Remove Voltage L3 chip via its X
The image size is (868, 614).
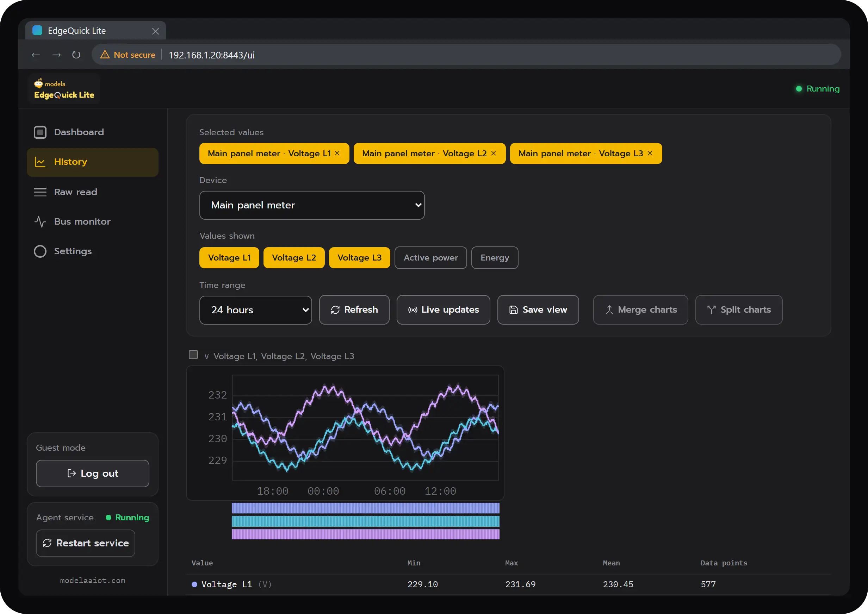pos(650,153)
